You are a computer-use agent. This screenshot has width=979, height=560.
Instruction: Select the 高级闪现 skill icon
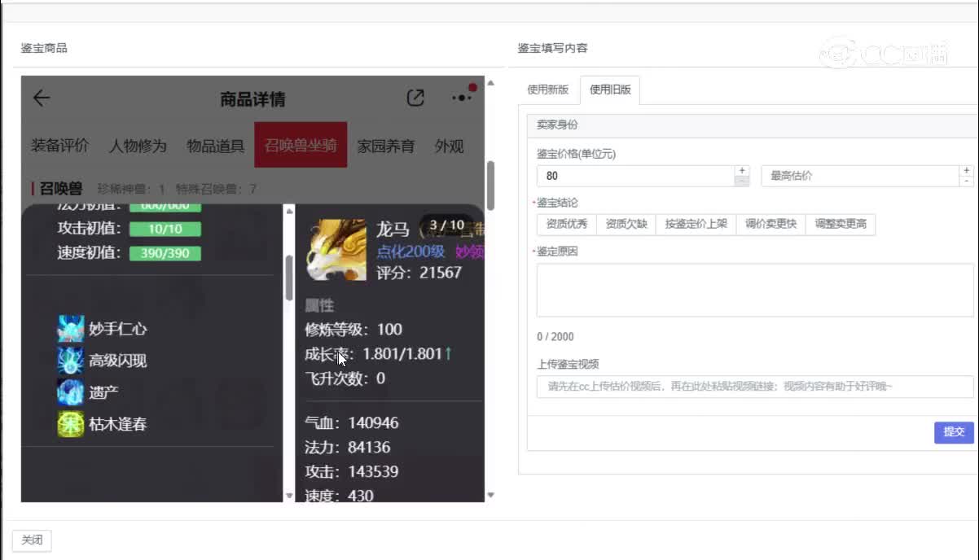point(71,361)
